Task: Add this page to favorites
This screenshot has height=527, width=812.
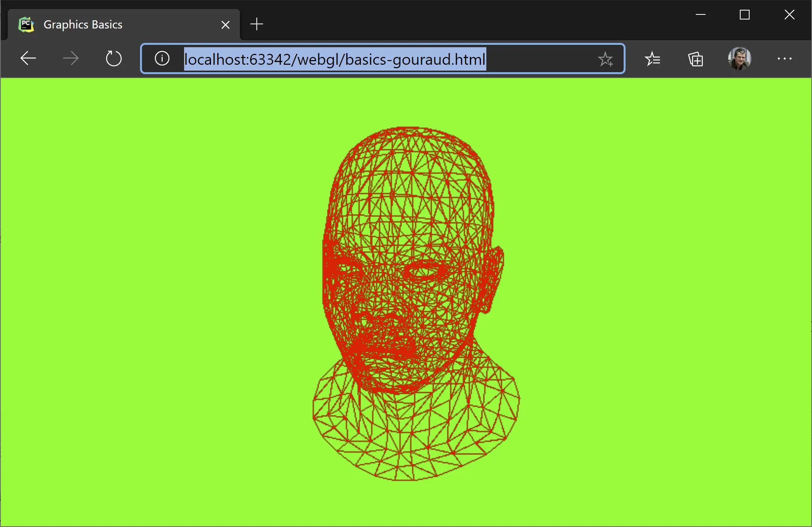Action: pyautogui.click(x=605, y=59)
